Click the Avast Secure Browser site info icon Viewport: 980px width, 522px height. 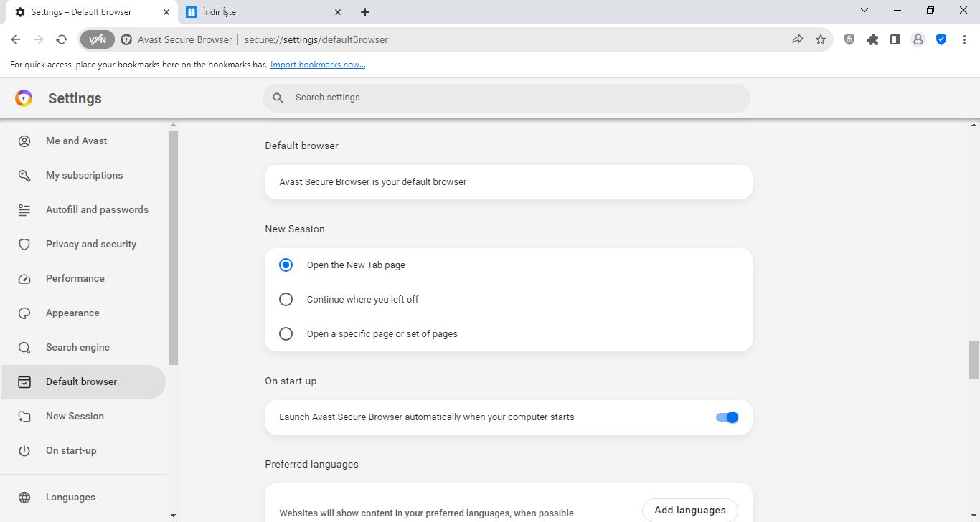click(x=126, y=39)
